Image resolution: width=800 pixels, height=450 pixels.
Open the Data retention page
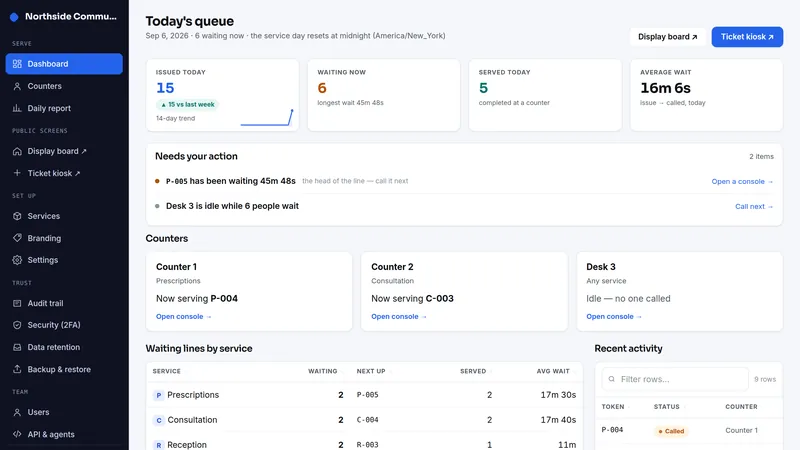coord(64,347)
